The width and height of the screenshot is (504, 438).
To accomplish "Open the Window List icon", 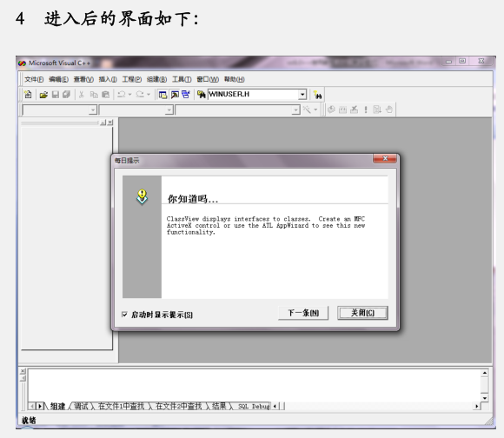I will (186, 95).
